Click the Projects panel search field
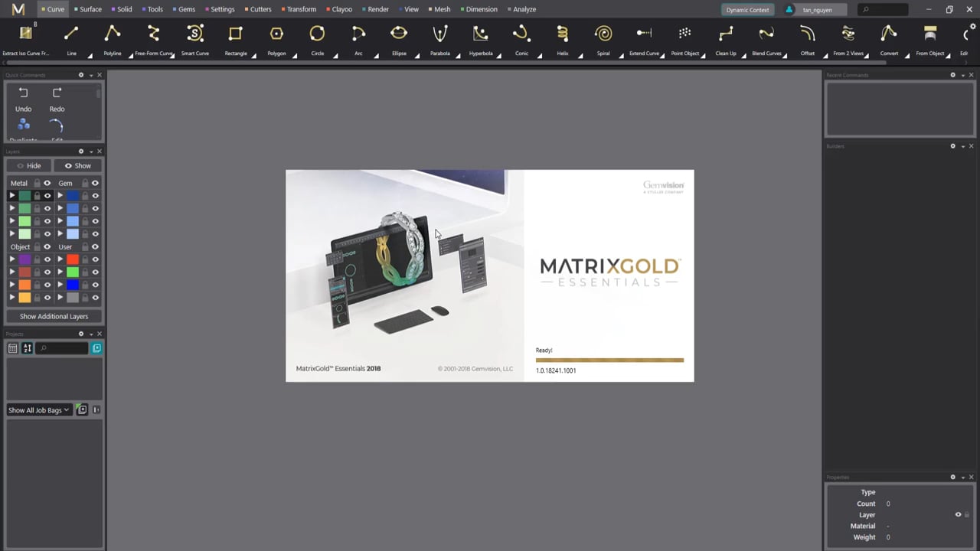 (x=63, y=348)
